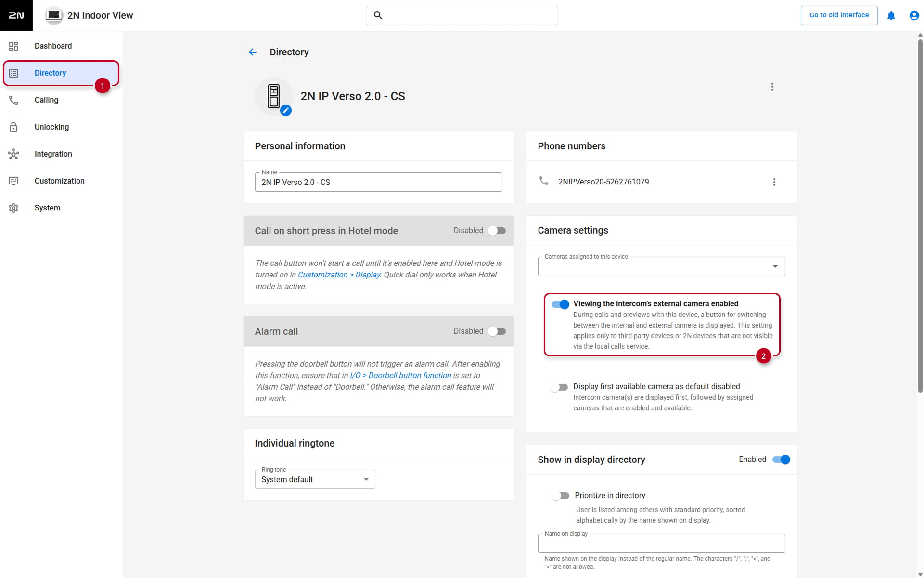The height and width of the screenshot is (578, 924).
Task: Go to Calling section
Action: pyautogui.click(x=62, y=100)
